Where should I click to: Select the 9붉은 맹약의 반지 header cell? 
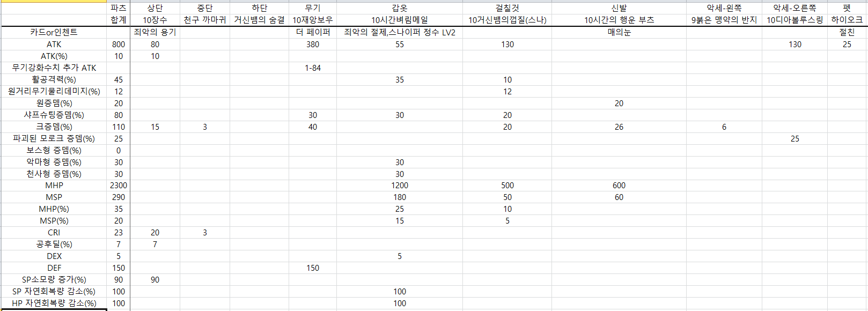pyautogui.click(x=724, y=20)
